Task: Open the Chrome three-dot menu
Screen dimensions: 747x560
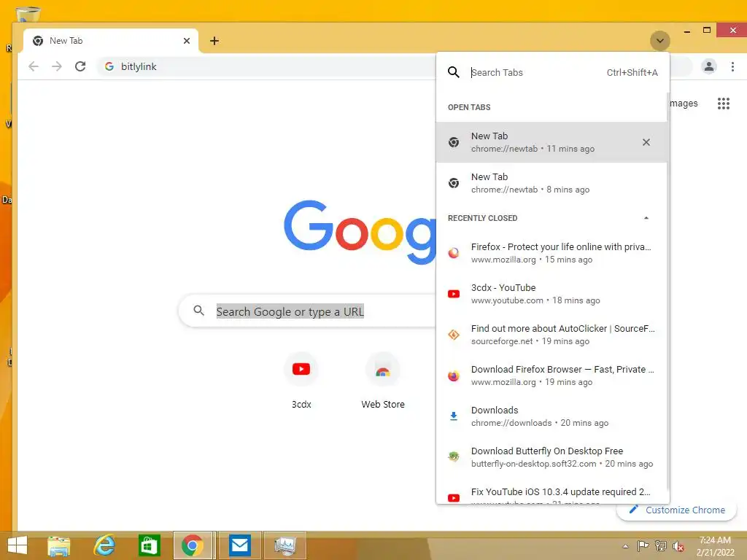Action: pyautogui.click(x=732, y=66)
